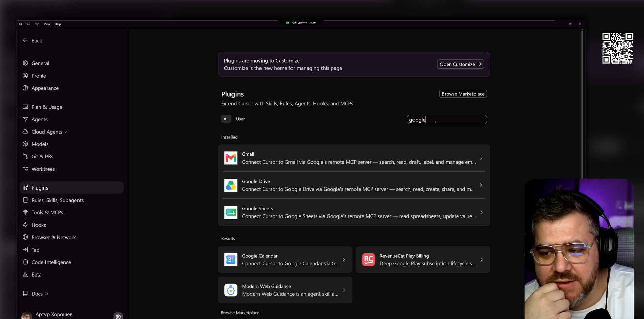The width and height of the screenshot is (644, 319).
Task: Click the Cloud Agents cloud icon
Action: click(25, 132)
